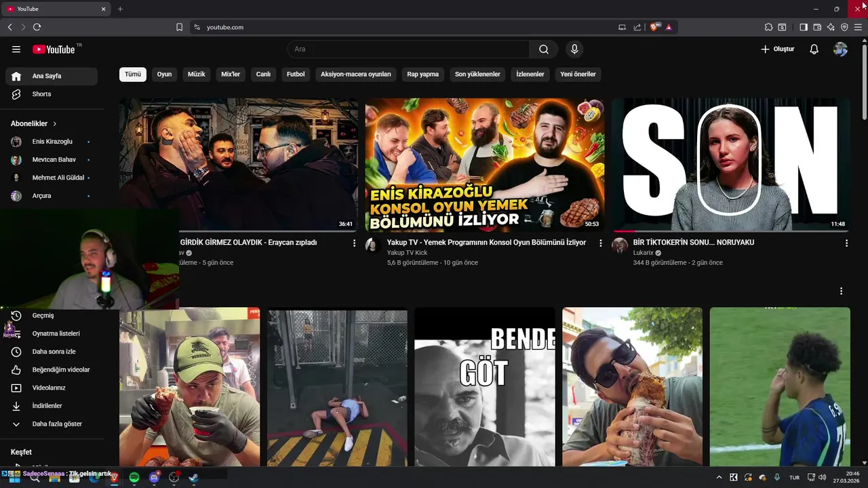Click the youtube.com address bar
The height and width of the screenshot is (488, 868).
(x=400, y=27)
